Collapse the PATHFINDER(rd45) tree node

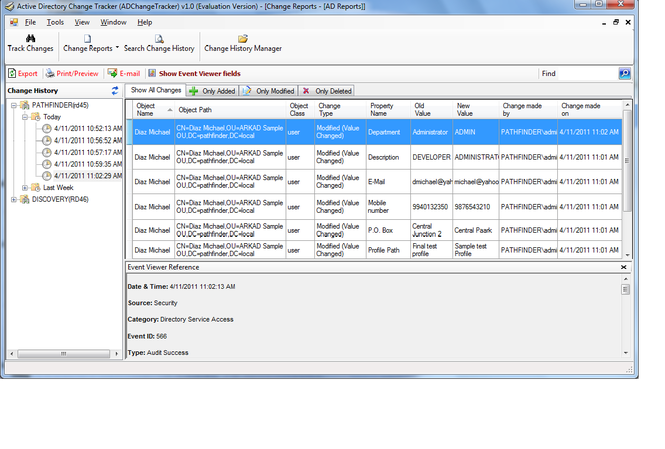click(x=14, y=105)
